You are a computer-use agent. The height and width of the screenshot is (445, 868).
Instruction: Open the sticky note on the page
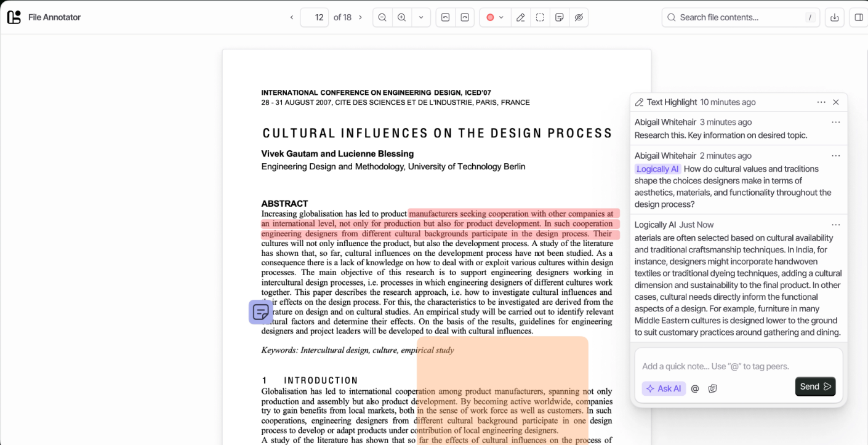[x=260, y=312]
